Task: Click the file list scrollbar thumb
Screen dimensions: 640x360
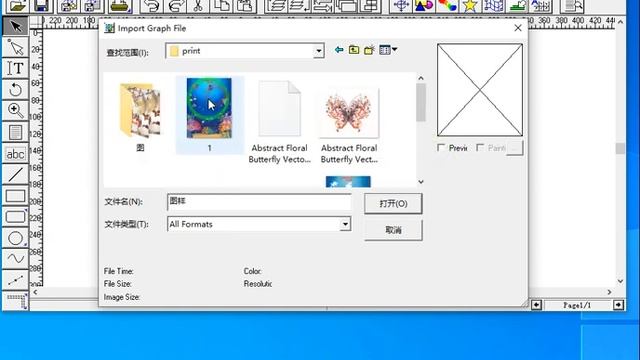Action: pyautogui.click(x=421, y=102)
